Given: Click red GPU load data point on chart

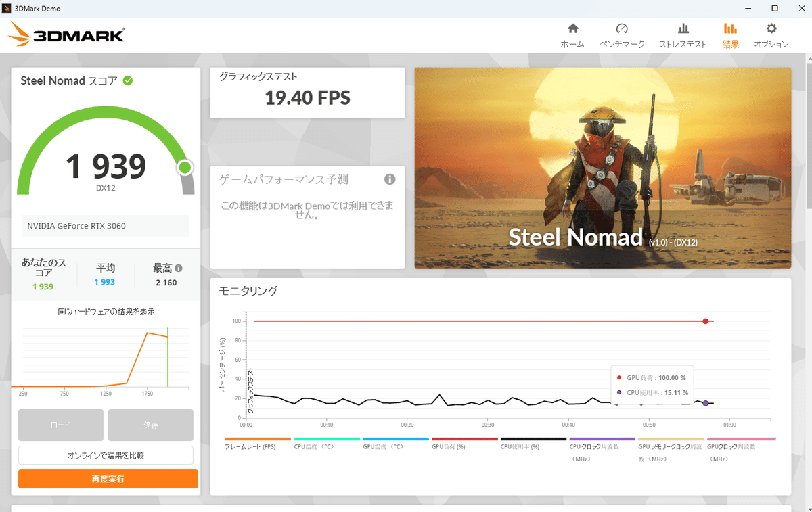Looking at the screenshot, I should coord(706,321).
